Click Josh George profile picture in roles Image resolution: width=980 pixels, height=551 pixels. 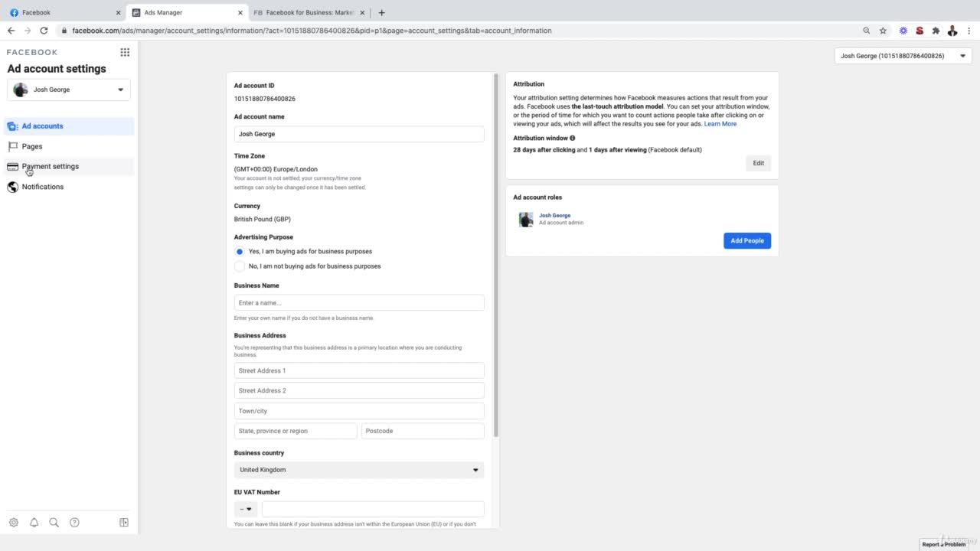tap(526, 220)
